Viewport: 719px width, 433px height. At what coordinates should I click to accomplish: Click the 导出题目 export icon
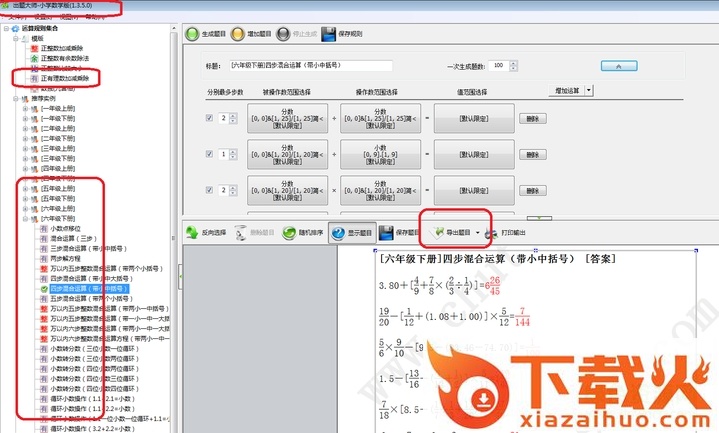[438, 232]
